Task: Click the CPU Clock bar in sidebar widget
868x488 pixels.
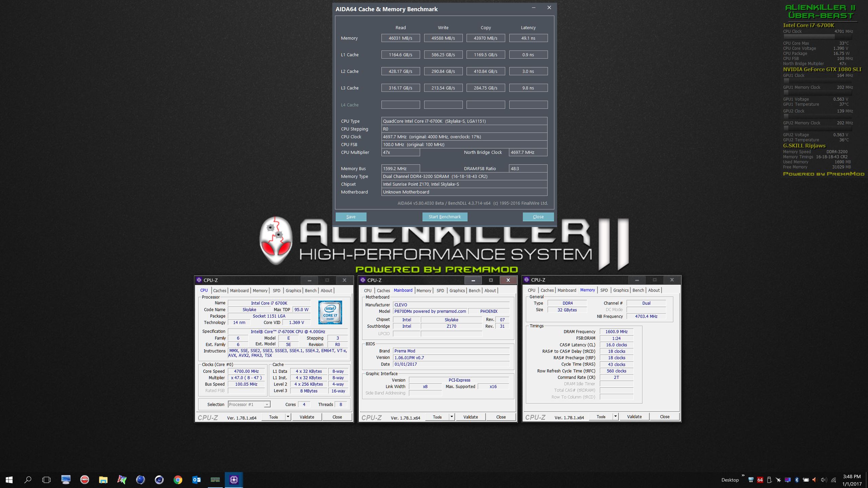Action: [818, 37]
